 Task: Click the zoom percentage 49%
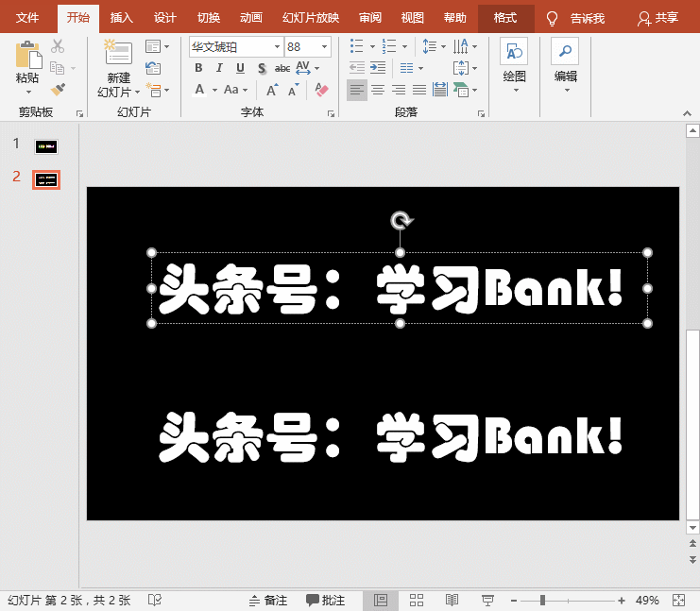pyautogui.click(x=647, y=601)
